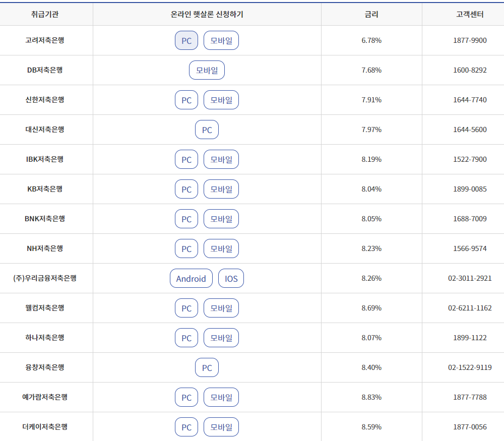504x441 pixels.
Task: Click phone number 1899-0085
Action: click(x=470, y=189)
